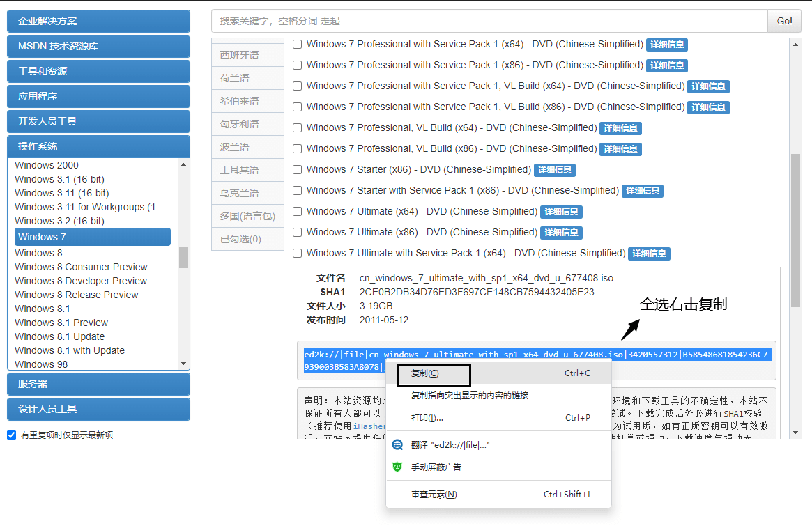Screen dimensions: 812x528
Task: Switch to the 西班牙语 language tab
Action: (247, 56)
